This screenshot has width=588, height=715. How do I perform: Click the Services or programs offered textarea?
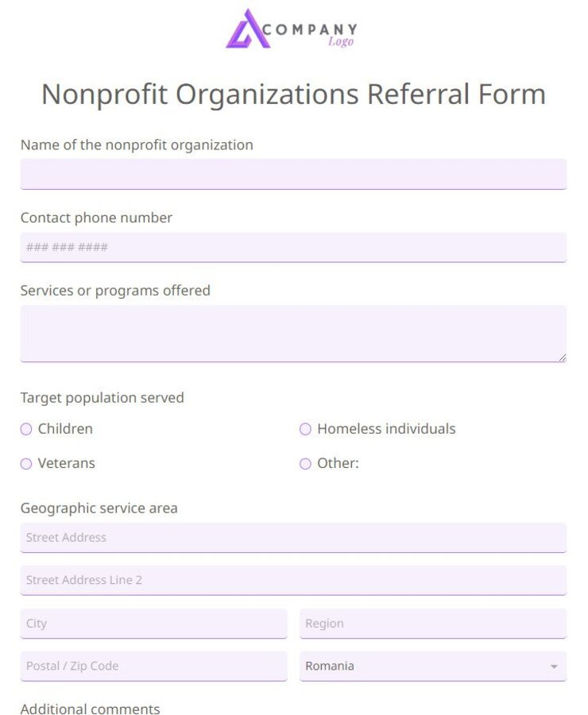tap(293, 331)
